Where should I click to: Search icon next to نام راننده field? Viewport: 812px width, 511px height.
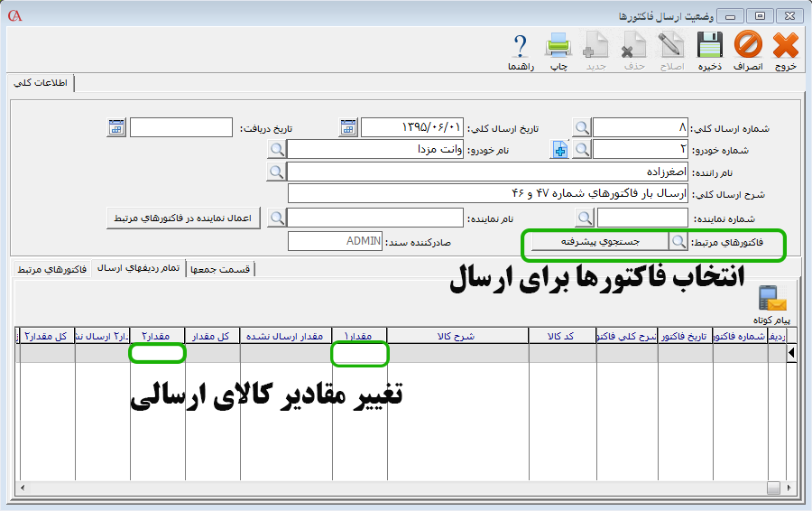(x=277, y=172)
